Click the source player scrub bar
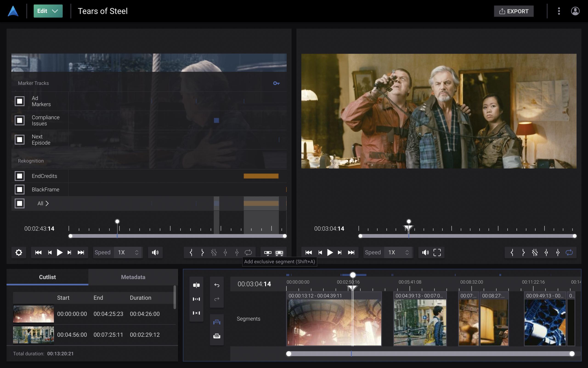Image resolution: width=588 pixels, height=368 pixels. (x=178, y=236)
